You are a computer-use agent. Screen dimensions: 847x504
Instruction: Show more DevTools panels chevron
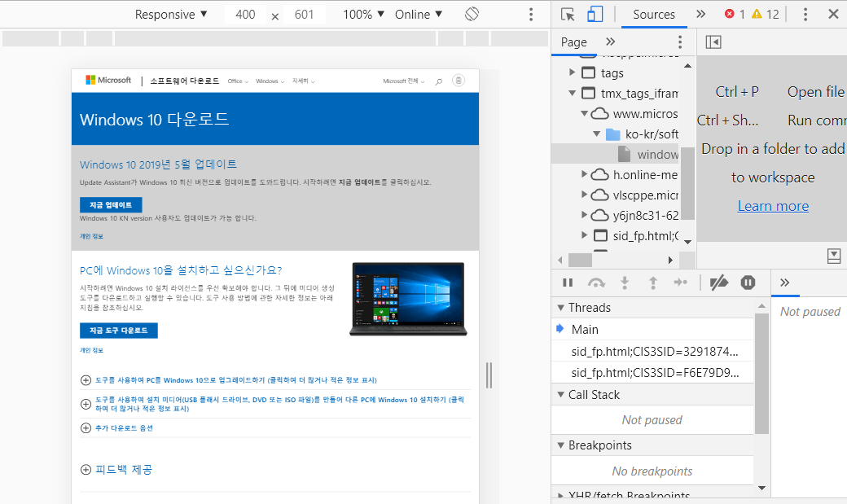point(700,14)
